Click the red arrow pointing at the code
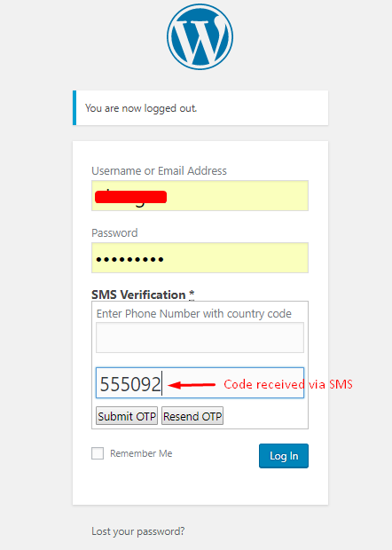The image size is (392, 550). pyautogui.click(x=192, y=385)
